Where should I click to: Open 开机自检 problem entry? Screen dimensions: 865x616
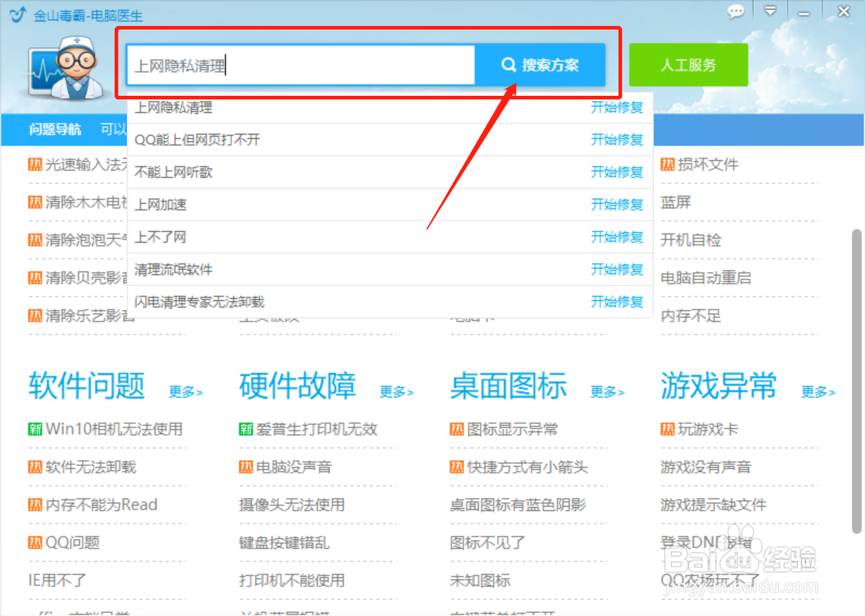pos(691,240)
